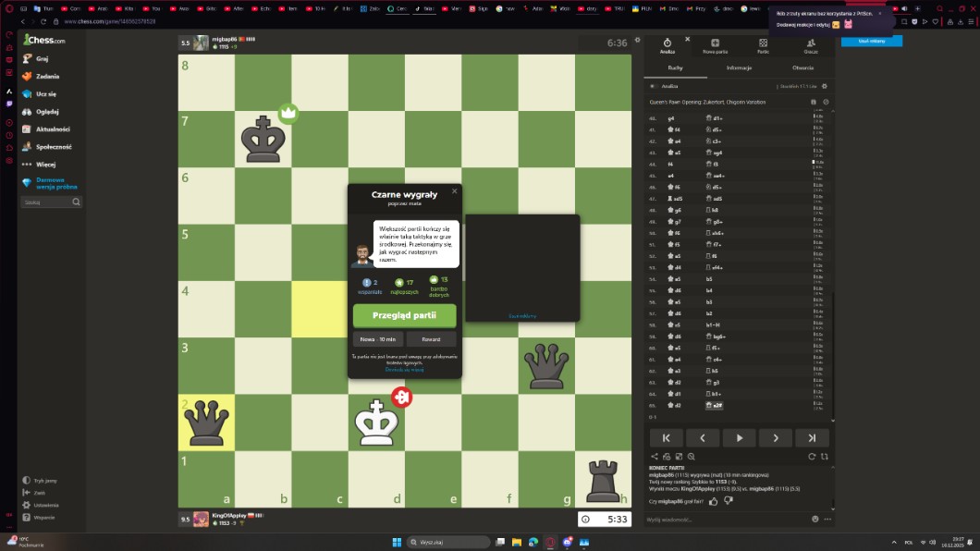
Task: Switch to the Otwarcia tab
Action: pos(802,67)
